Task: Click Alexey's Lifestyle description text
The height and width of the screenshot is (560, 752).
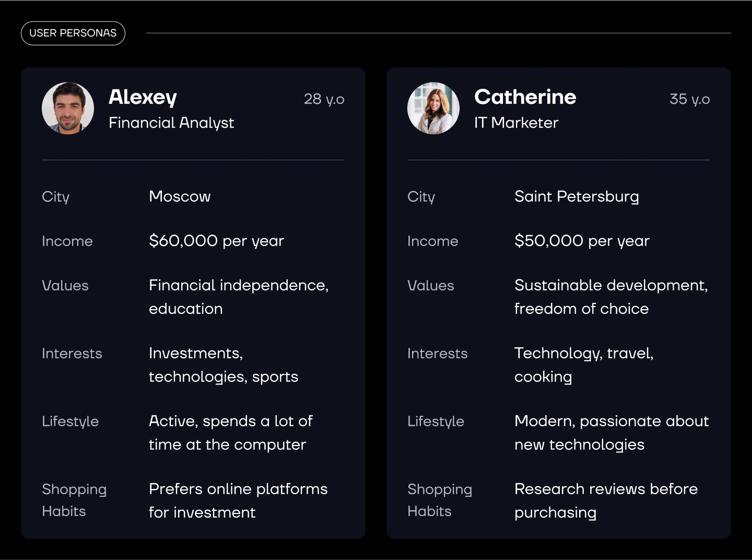Action: pos(230,433)
